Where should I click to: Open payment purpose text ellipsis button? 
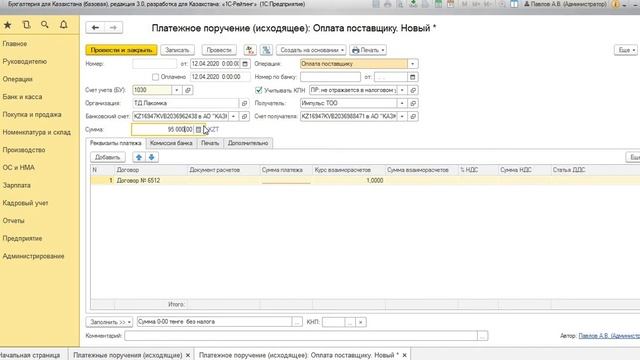(x=297, y=322)
